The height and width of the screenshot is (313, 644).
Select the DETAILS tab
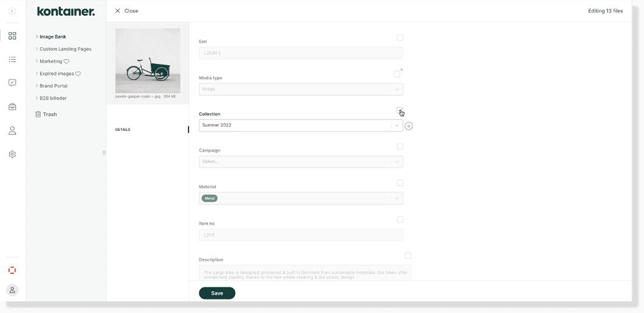pos(122,130)
